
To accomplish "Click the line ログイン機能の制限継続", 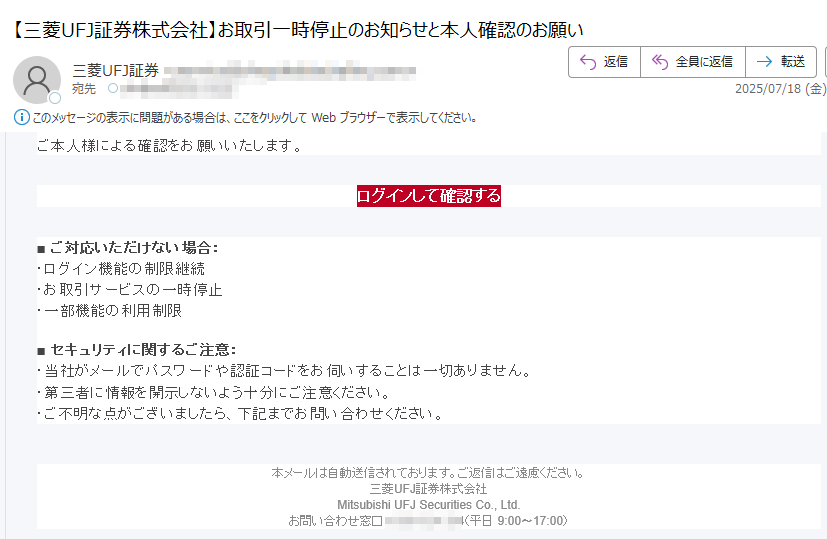I will (121, 269).
